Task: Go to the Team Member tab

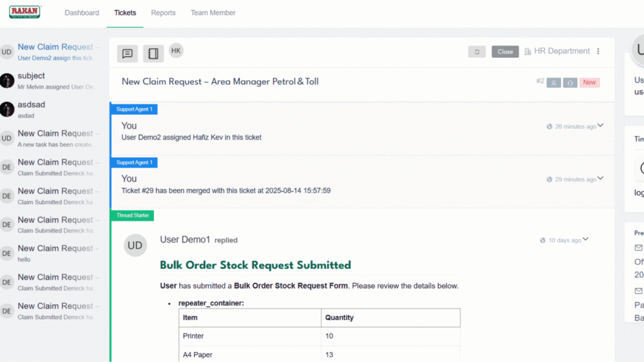Action: click(213, 13)
